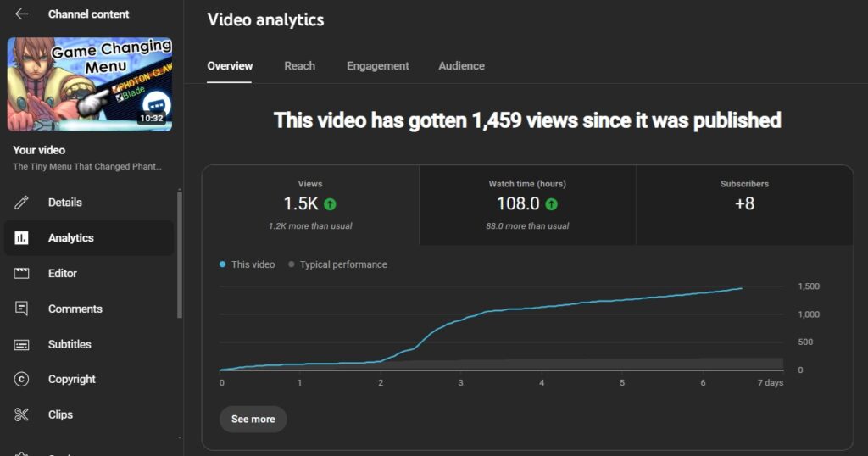Select the Views metric card

[x=310, y=205]
